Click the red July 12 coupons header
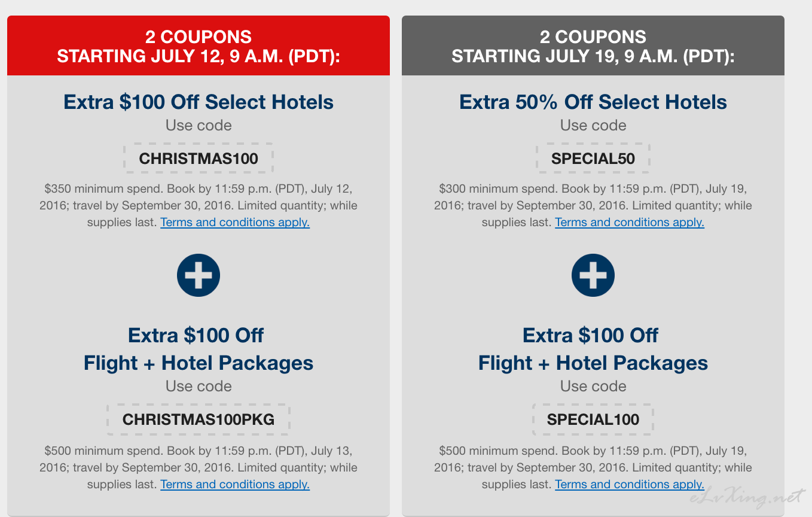This screenshot has width=812, height=517. 199,45
